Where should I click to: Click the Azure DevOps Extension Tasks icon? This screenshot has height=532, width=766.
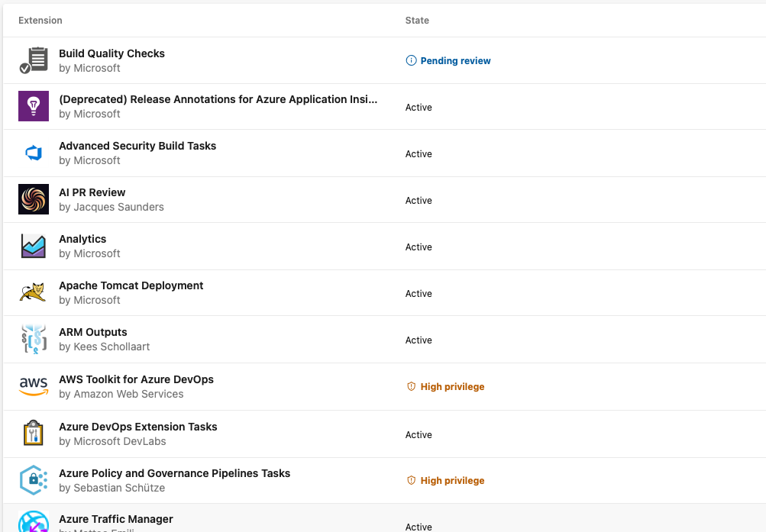33,433
